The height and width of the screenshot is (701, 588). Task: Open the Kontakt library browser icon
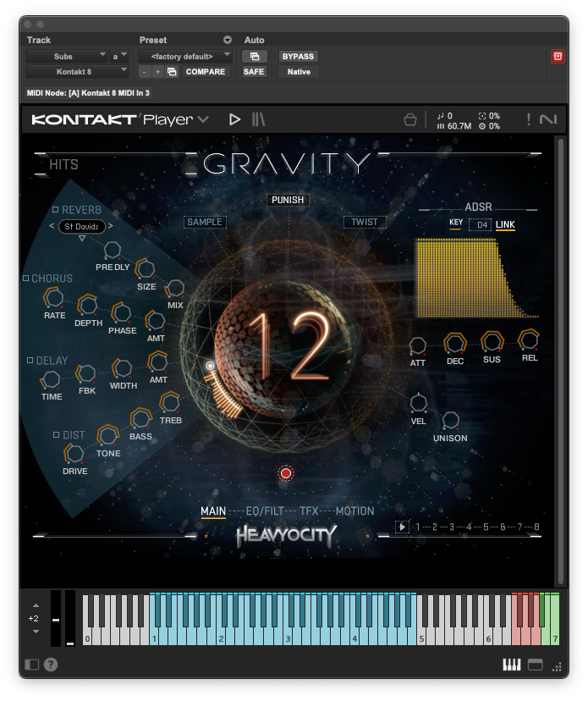[259, 119]
